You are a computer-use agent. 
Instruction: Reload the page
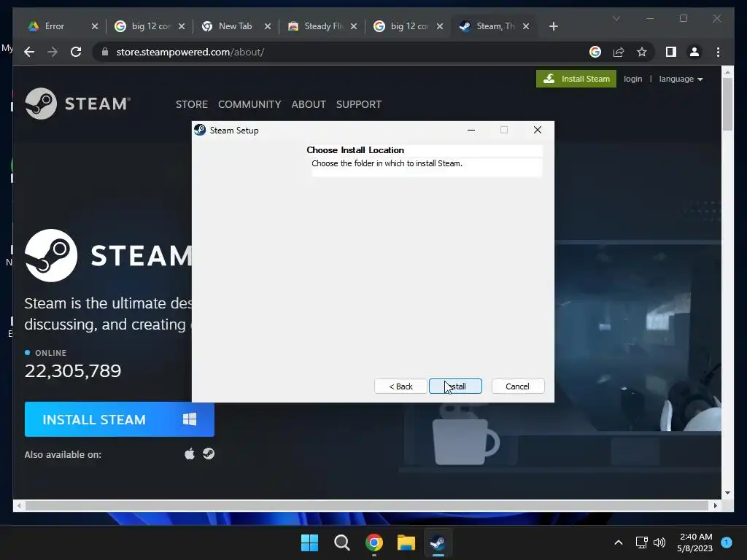point(76,52)
